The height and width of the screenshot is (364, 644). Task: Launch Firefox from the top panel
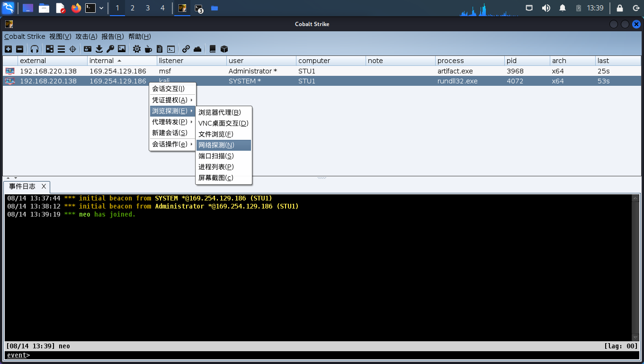pos(76,8)
